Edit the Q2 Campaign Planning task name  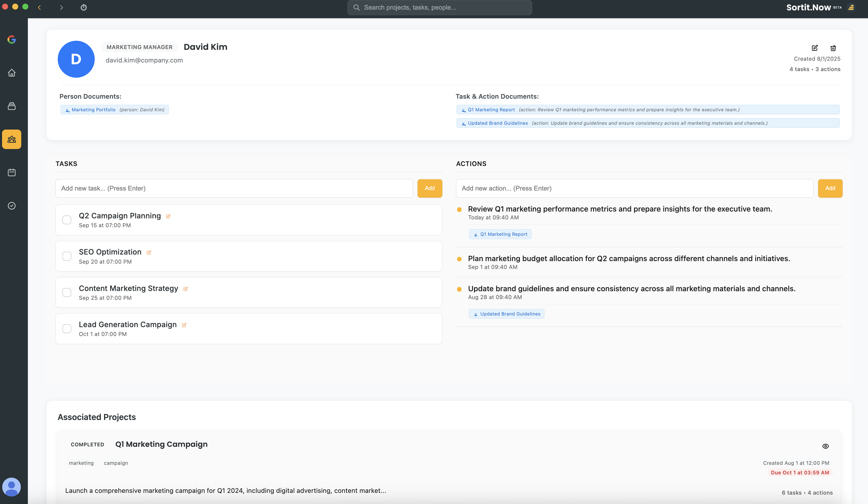(168, 216)
